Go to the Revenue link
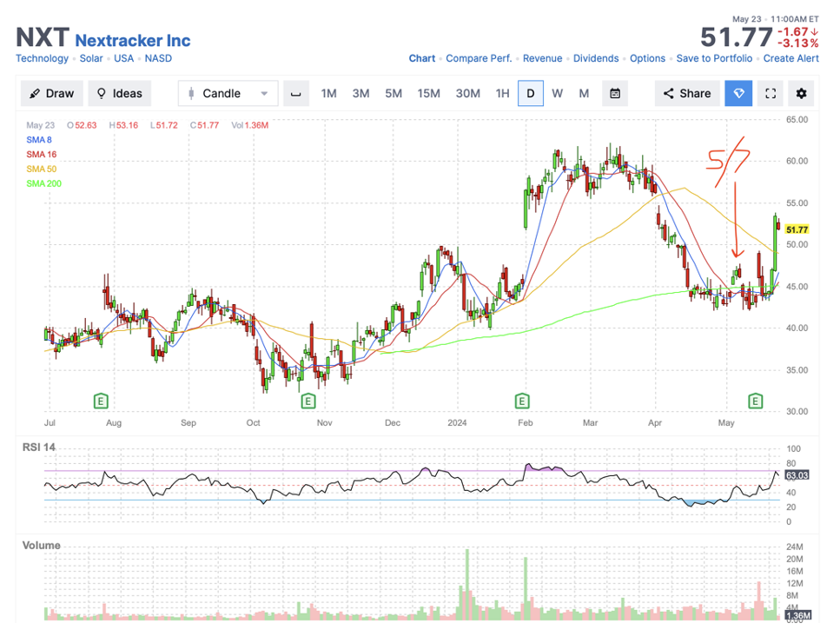Viewport: 840px width, 630px height. (x=543, y=58)
